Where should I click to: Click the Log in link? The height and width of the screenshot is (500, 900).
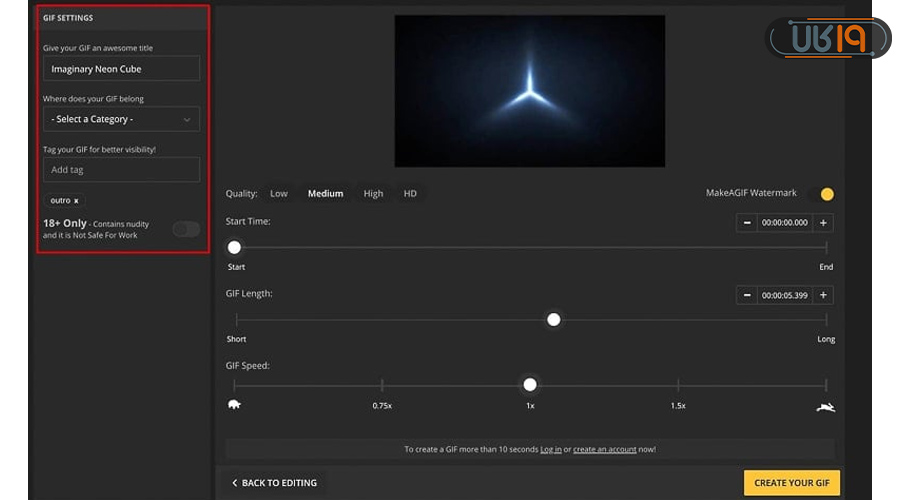point(551,450)
